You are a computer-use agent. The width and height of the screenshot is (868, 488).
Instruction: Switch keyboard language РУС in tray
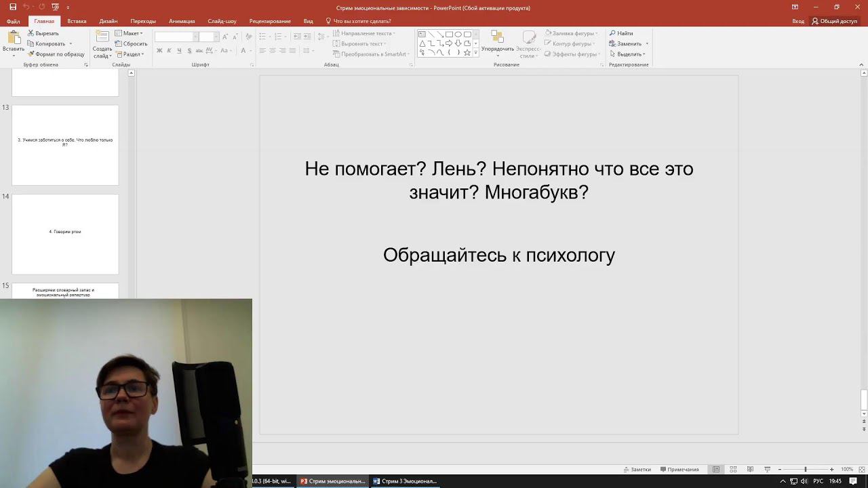(x=818, y=481)
